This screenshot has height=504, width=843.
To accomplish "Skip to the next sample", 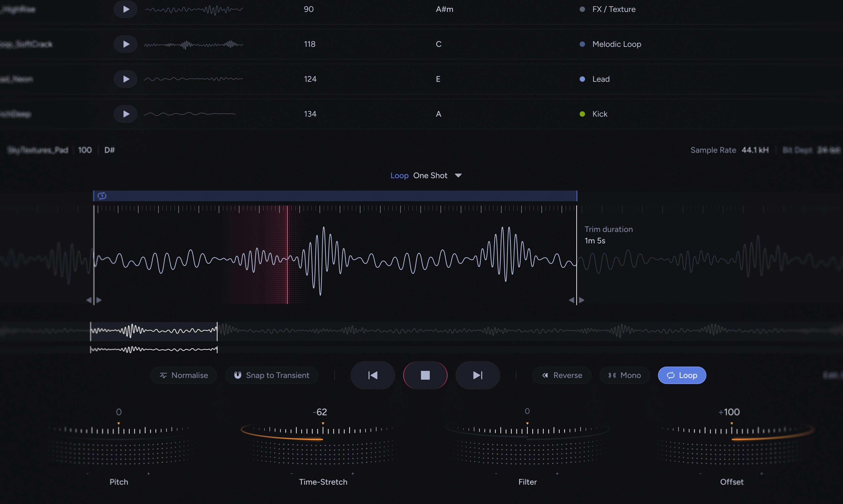I will (478, 375).
